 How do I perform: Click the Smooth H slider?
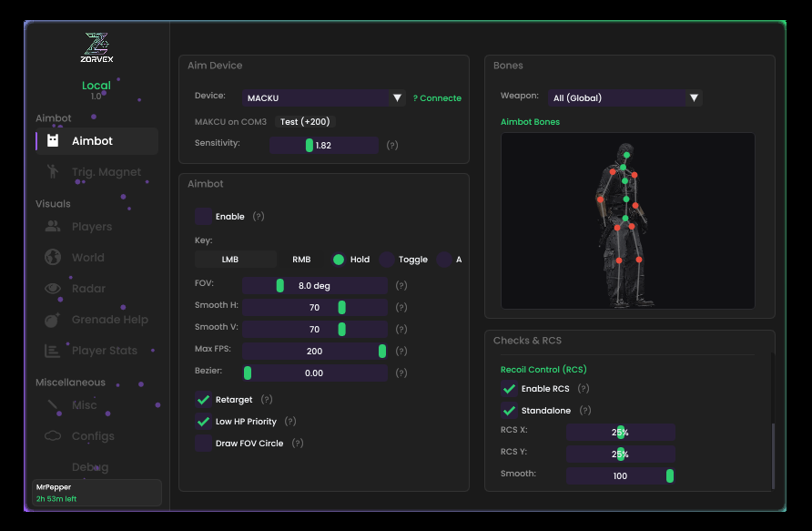click(314, 307)
